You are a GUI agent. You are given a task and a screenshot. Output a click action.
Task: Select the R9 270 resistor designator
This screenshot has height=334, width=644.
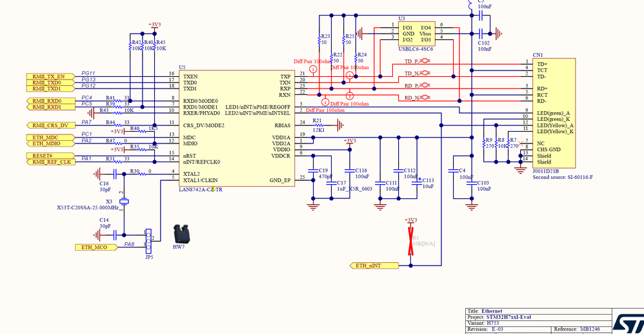488,140
